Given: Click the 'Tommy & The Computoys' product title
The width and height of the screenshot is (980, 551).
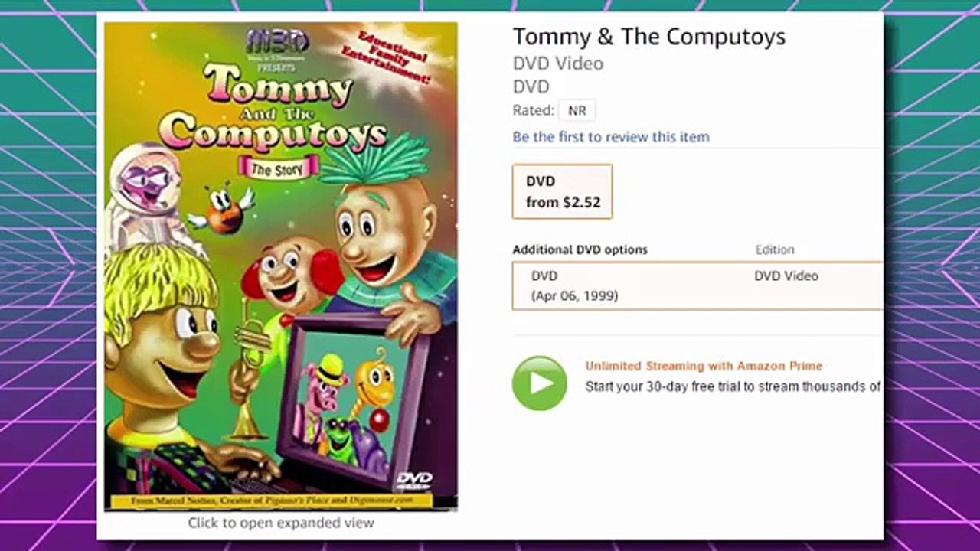Looking at the screenshot, I should pos(648,37).
